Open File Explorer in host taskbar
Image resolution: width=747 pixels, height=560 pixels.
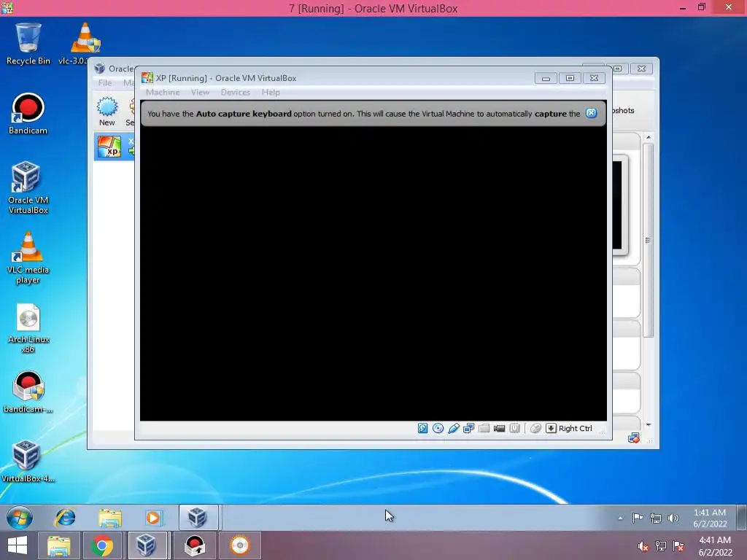pos(58,545)
